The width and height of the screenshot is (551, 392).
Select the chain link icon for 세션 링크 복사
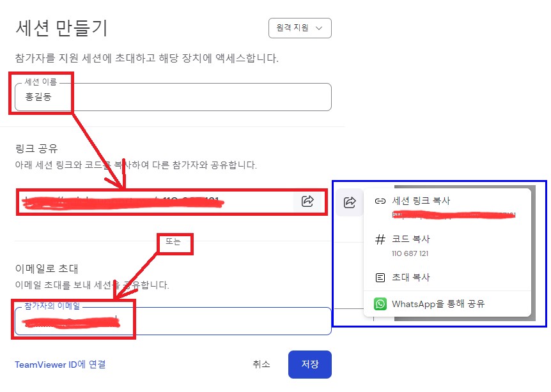click(380, 202)
